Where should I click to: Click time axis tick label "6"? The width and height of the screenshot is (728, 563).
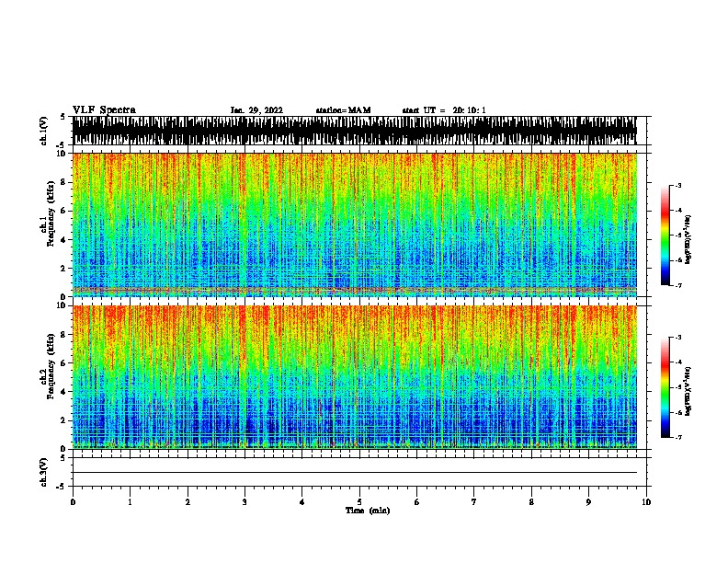(417, 502)
